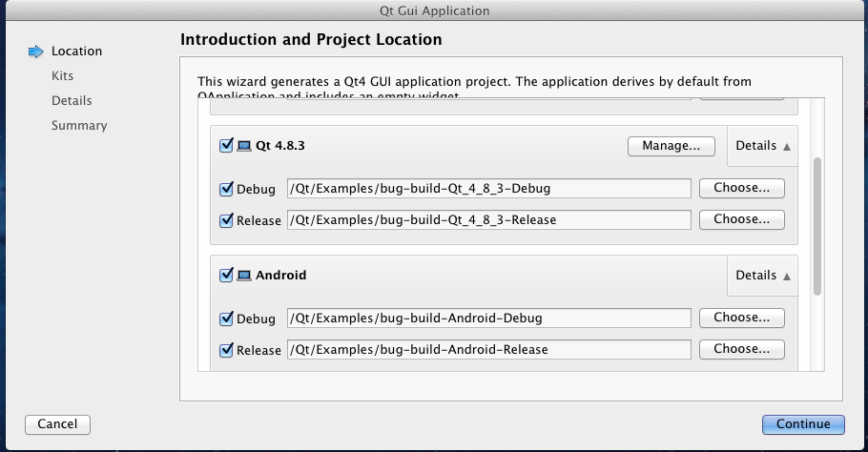Collapse the Details section for Qt 4.8.3
The height and width of the screenshot is (452, 868).
(x=762, y=146)
